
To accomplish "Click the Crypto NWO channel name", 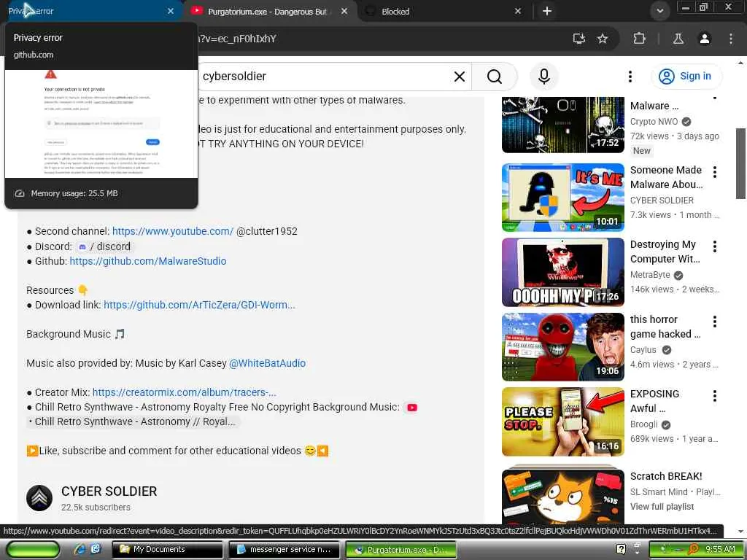I will (x=654, y=122).
